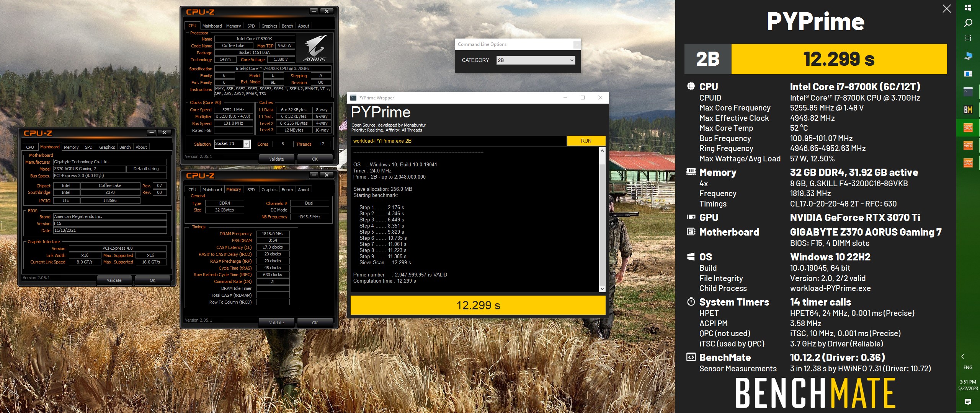Click the Sieve Scan 12.299 s line

tap(385, 263)
